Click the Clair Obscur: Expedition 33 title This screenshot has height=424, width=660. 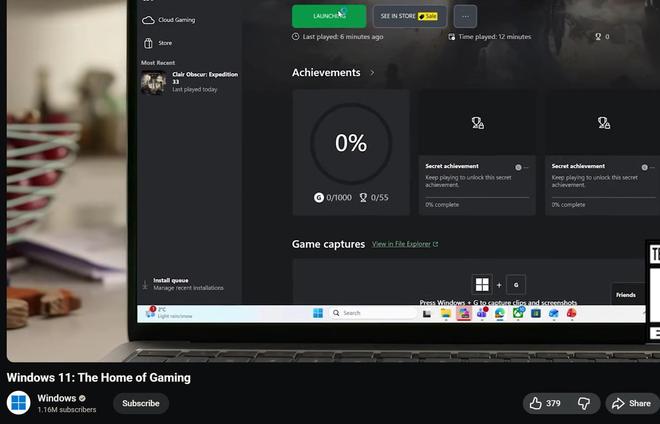205,77
